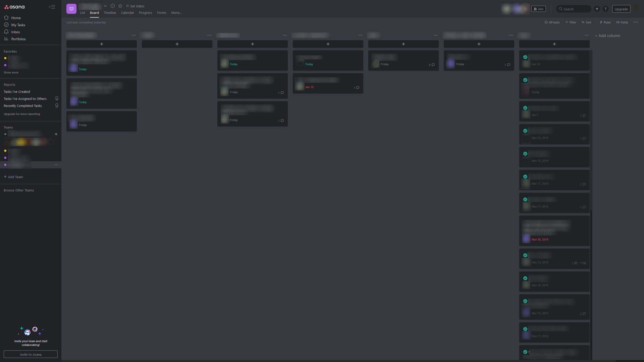Open the search bar magnifier icon
Viewport: 644px width, 362px height.
click(x=560, y=9)
